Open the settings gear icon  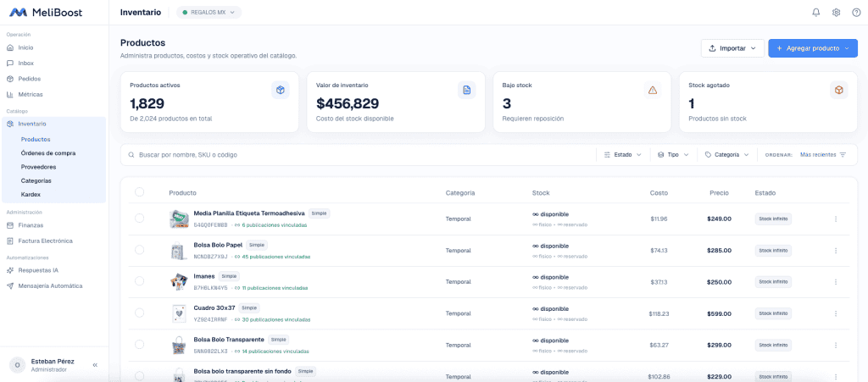point(836,12)
